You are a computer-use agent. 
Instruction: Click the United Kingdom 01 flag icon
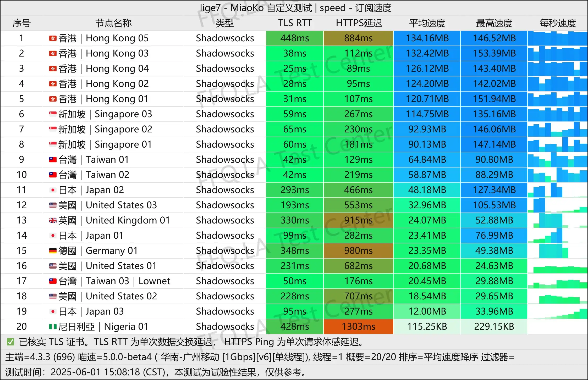pos(53,220)
